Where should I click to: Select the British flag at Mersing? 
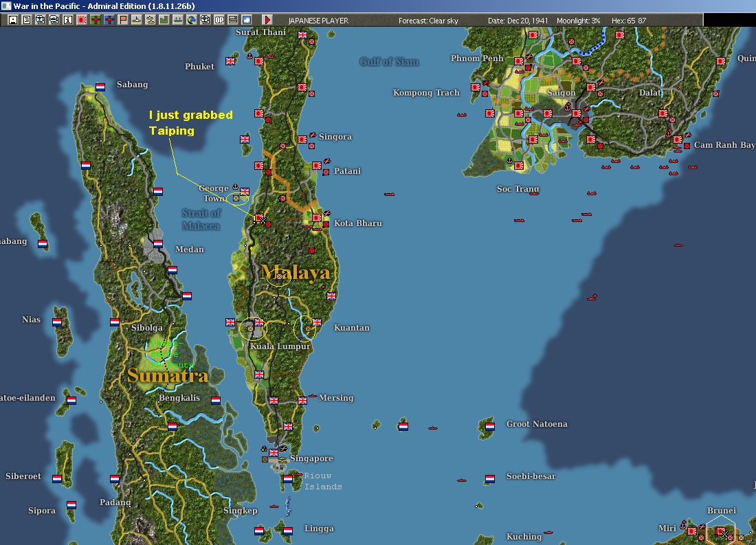click(302, 400)
